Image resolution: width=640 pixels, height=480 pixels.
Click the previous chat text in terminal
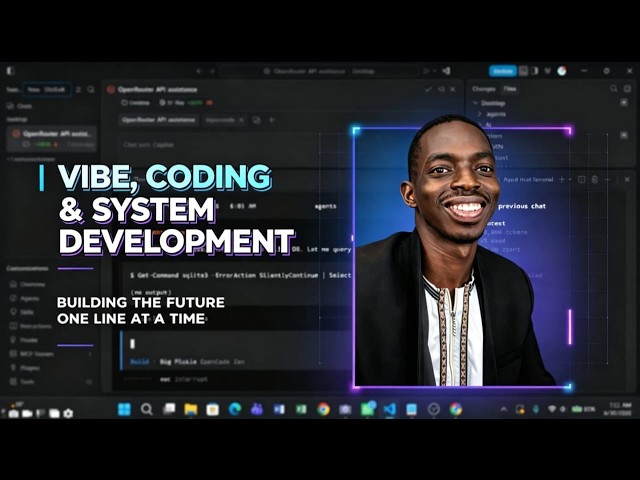pyautogui.click(x=522, y=206)
